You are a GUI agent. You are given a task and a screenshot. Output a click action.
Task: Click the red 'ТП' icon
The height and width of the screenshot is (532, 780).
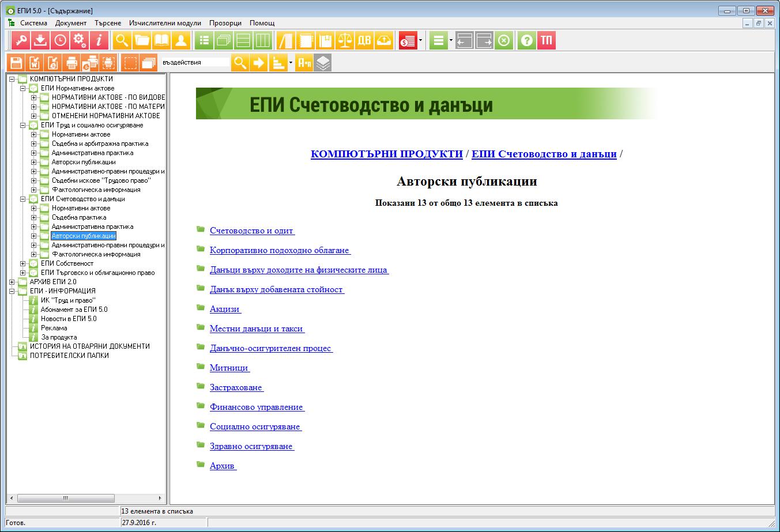(547, 40)
